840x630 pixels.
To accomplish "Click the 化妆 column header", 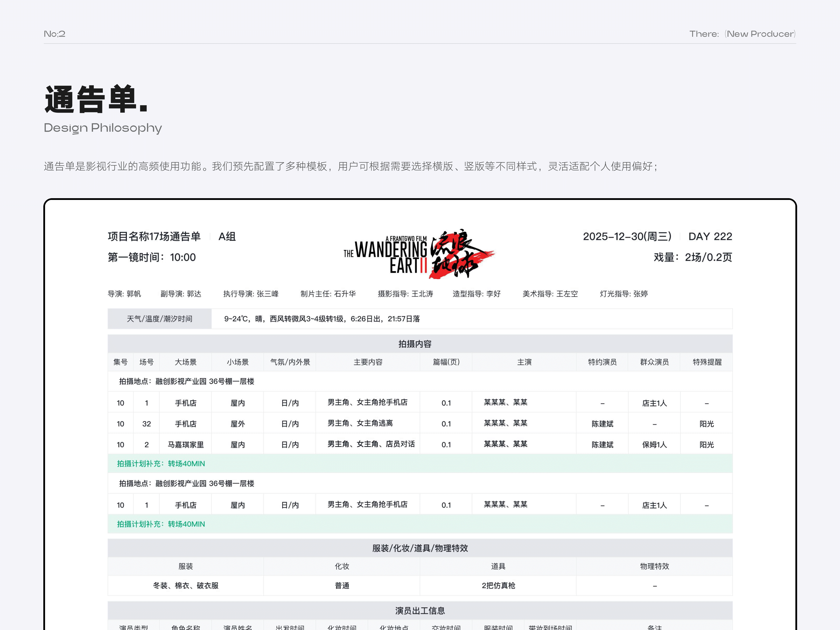I will [x=342, y=567].
